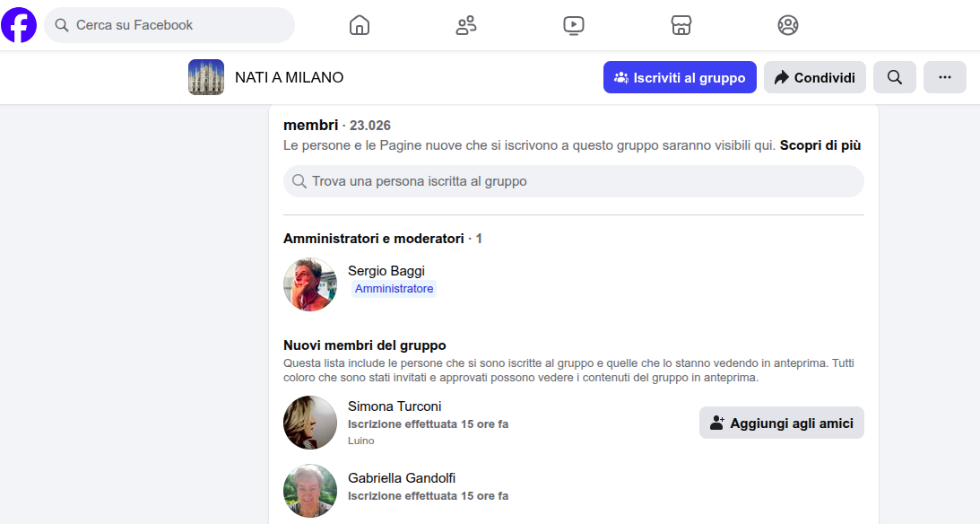Screen dimensions: 980x524
Task: Open the three-dots more options menu
Action: 944,77
